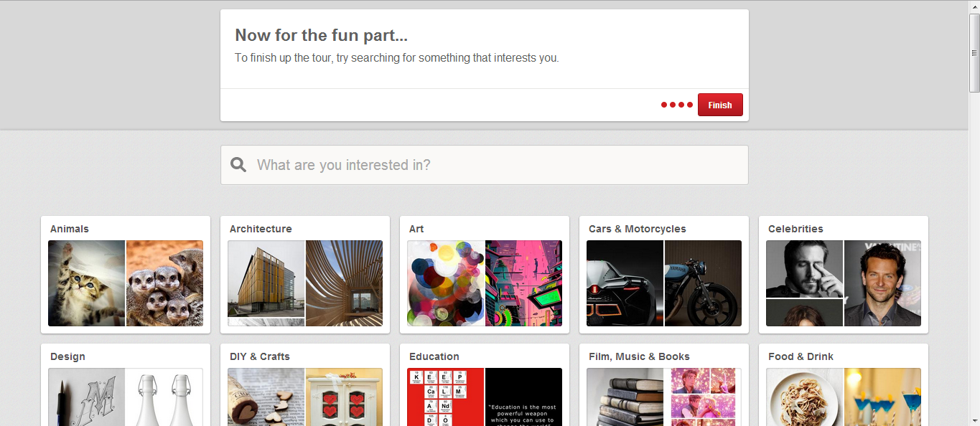Select the smiling man photo in Celebrities

tap(882, 283)
